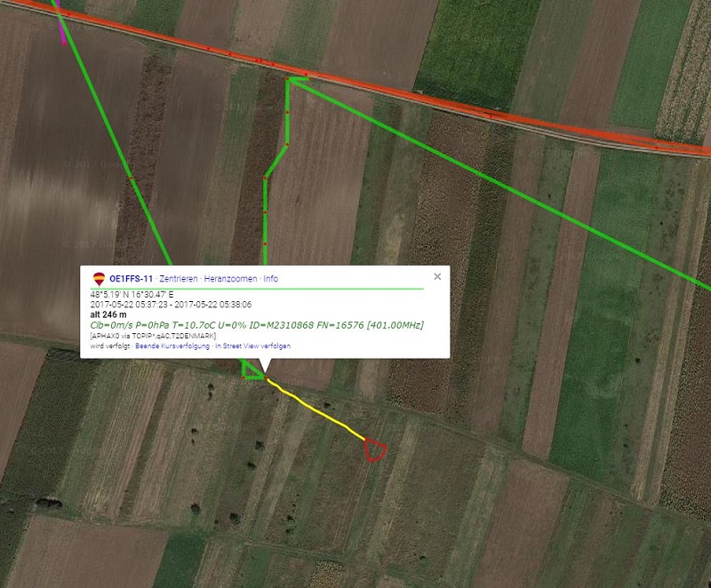Click the green arrowhead touching the orange track
This screenshot has height=588, width=711.
coord(297,81)
